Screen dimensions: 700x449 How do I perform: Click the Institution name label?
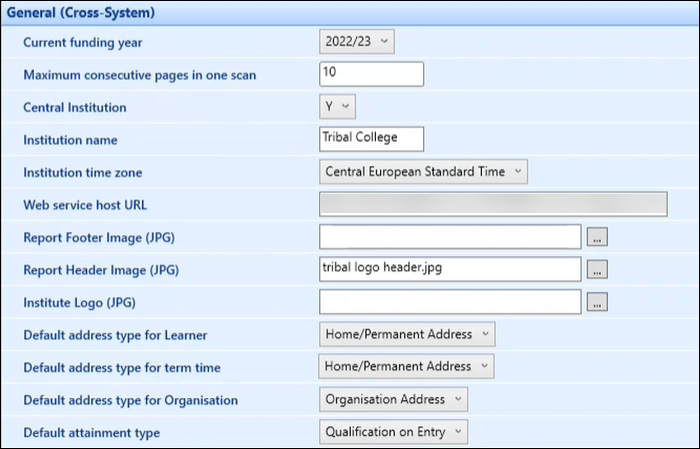point(70,140)
